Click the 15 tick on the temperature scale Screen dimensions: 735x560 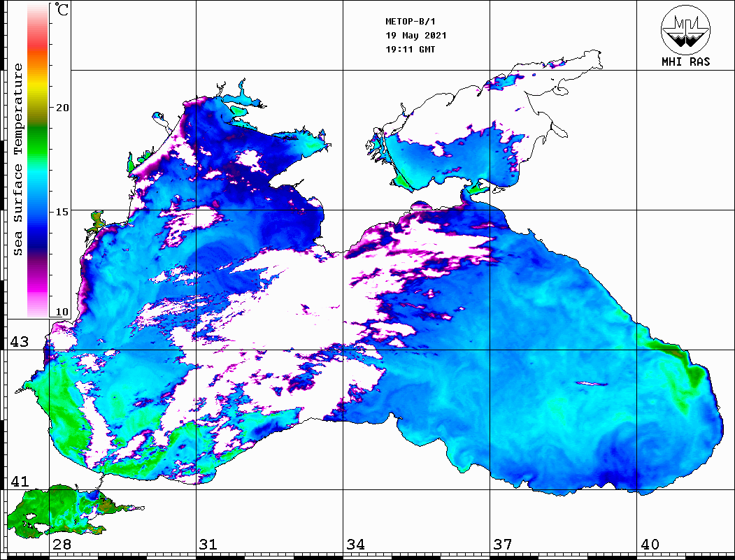tap(63, 211)
